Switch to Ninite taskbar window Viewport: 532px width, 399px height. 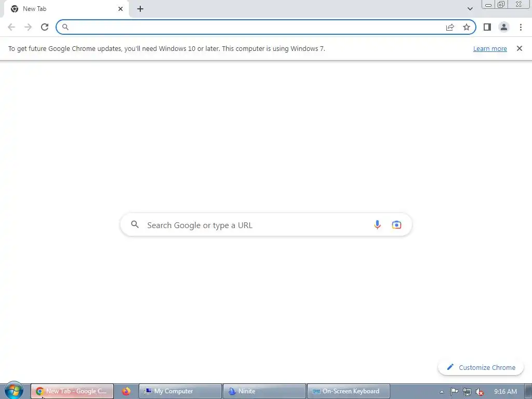point(264,391)
